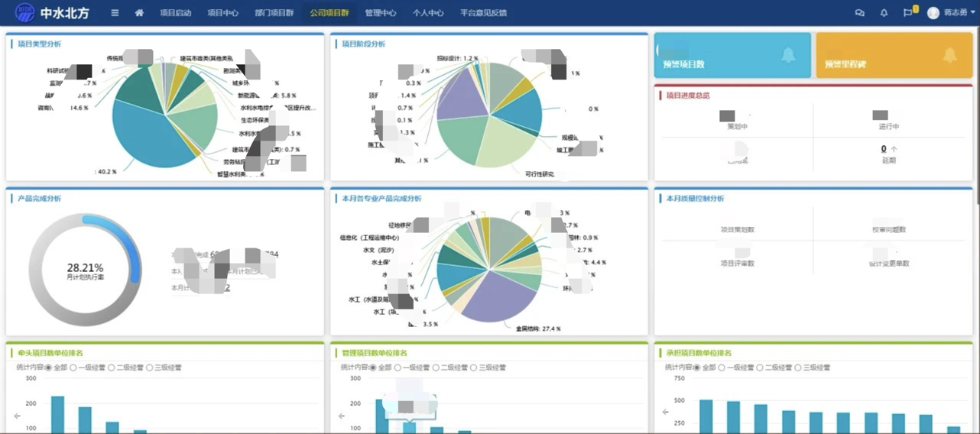Open the user account dropdown 蒋志勇
The width and height of the screenshot is (980, 434).
coord(952,13)
